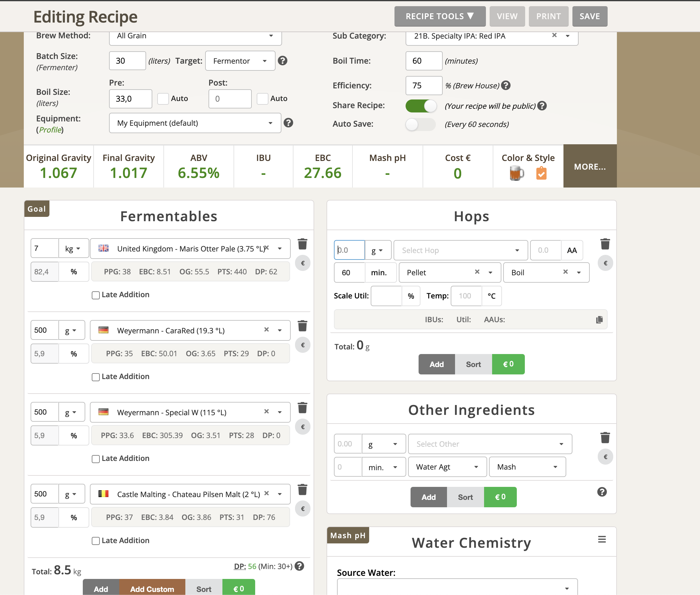Open Batch Size target help icon

coord(282,61)
